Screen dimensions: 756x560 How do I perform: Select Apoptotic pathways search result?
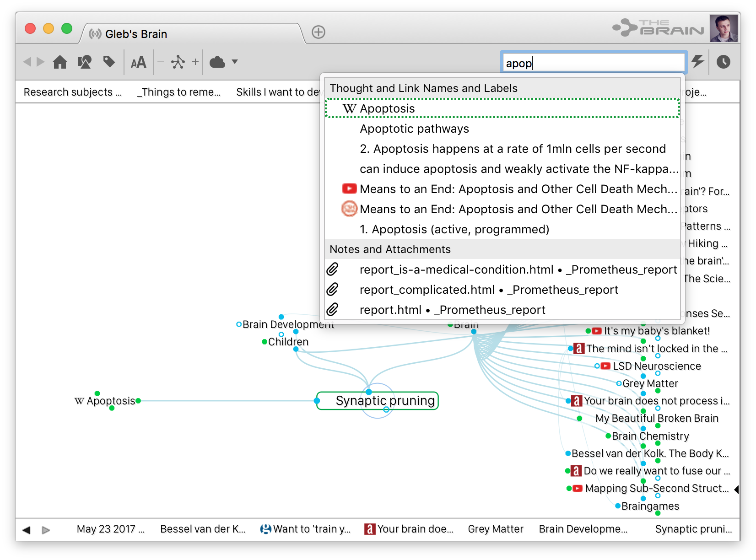(414, 129)
